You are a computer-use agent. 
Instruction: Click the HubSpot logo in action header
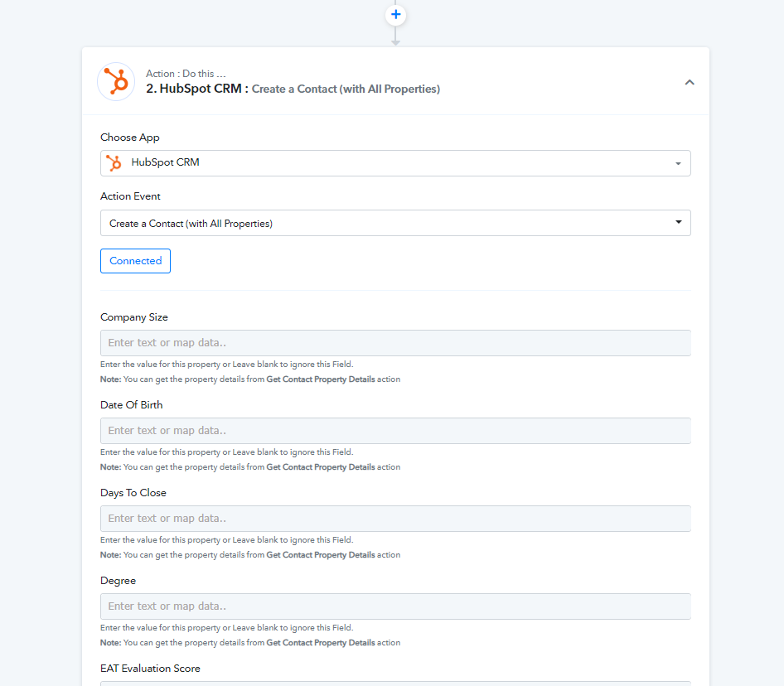(x=116, y=81)
